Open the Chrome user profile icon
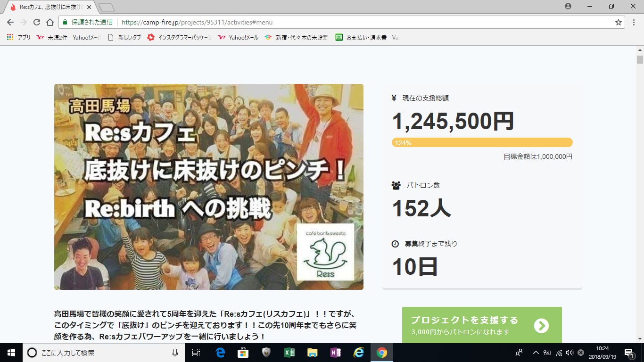The image size is (644, 362). (568, 6)
